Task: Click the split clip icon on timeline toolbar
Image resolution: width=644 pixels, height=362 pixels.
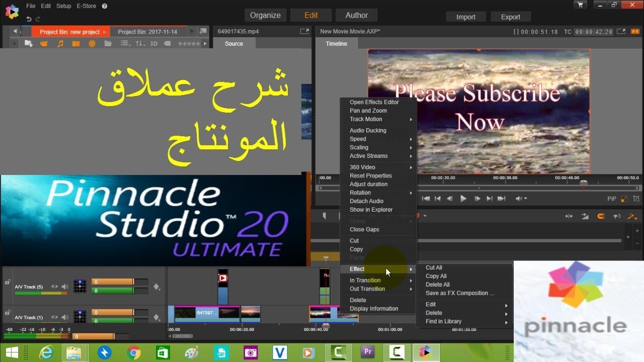Action: [569, 216]
